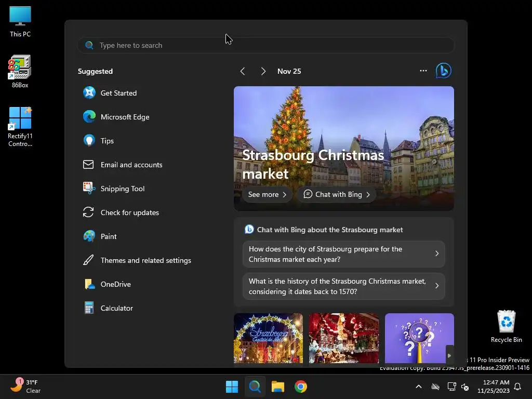Show hidden tray icons chevron
The width and height of the screenshot is (532, 399).
[x=419, y=387]
